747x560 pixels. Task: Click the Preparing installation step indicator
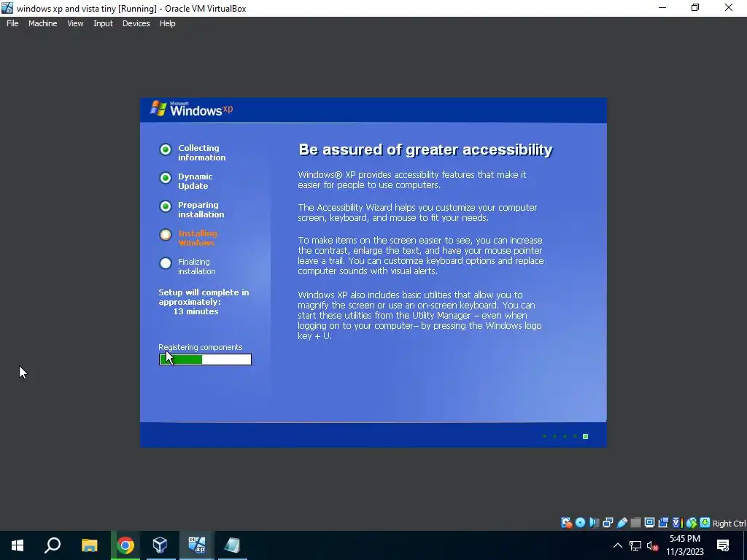166,206
